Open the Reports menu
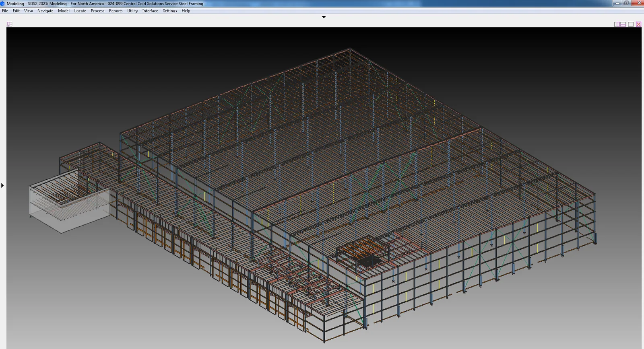 pos(116,11)
